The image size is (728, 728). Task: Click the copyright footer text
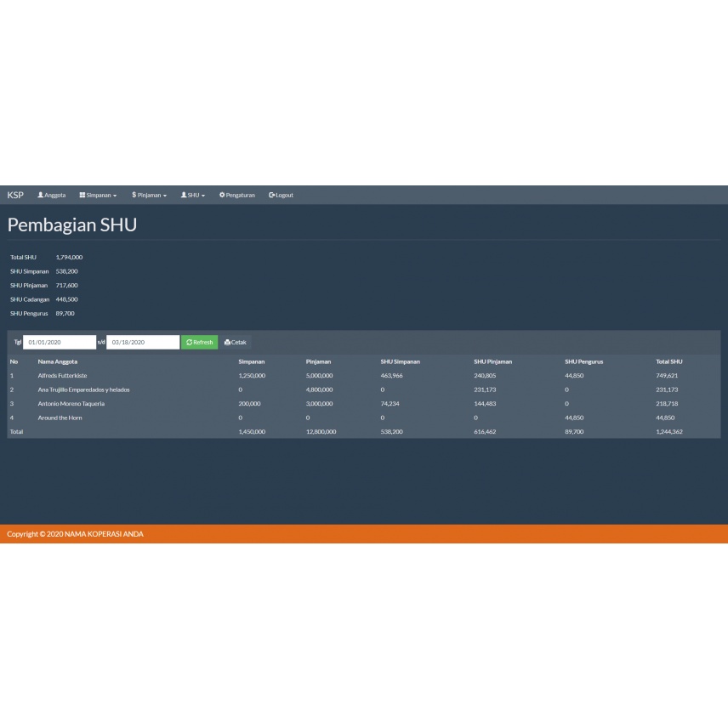click(75, 534)
